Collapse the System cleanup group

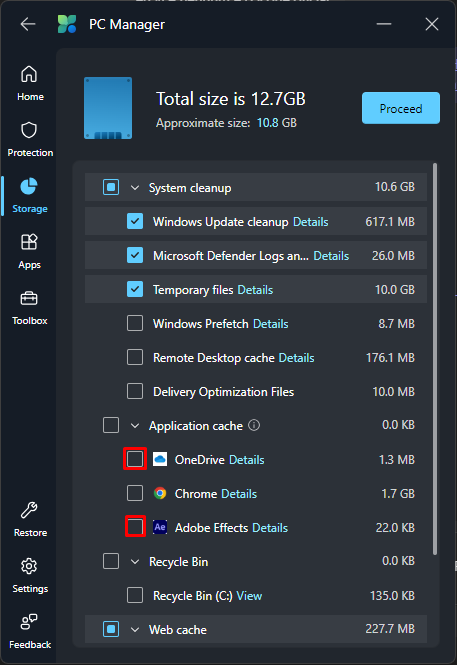coord(135,187)
